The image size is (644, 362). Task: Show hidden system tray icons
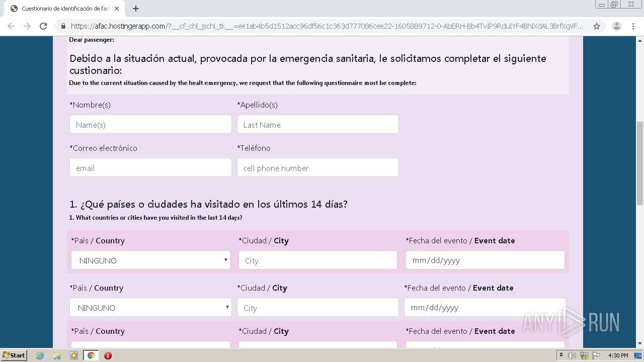click(561, 355)
